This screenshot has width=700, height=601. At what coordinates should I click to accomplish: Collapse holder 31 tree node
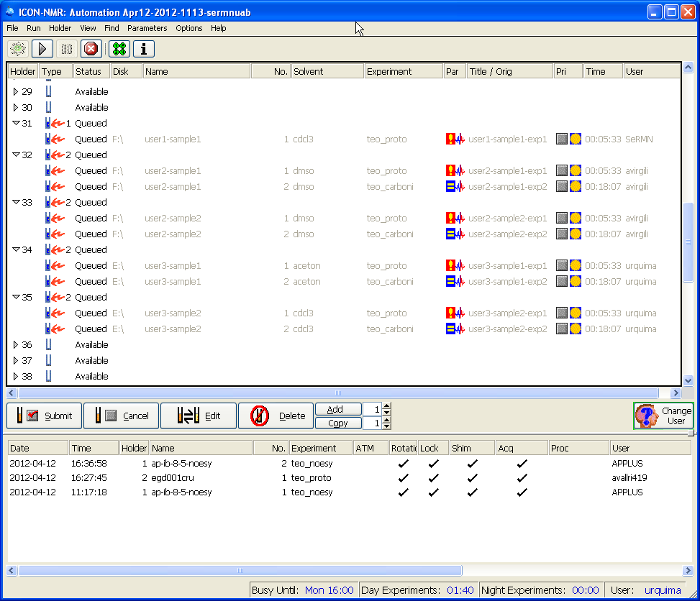point(16,124)
